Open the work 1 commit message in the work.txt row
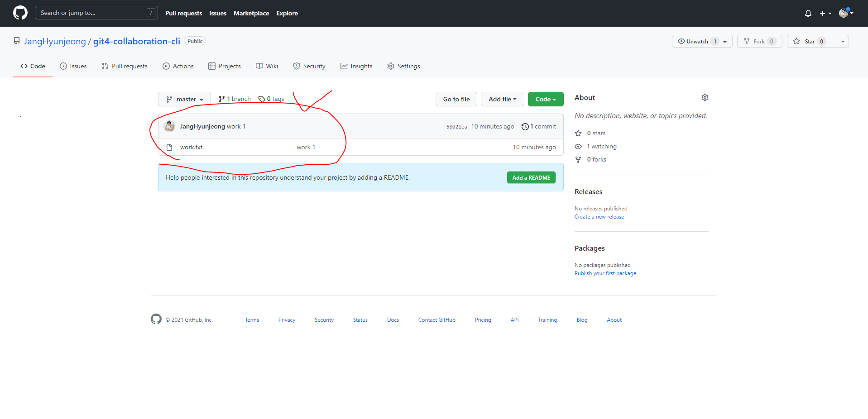 click(x=306, y=147)
